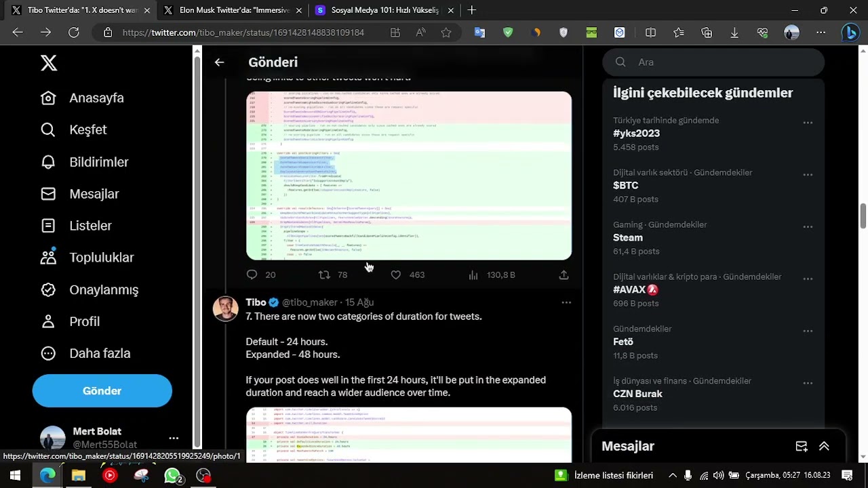The height and width of the screenshot is (488, 868).
Task: Open the code diff image in tweet 6
Action: click(409, 176)
